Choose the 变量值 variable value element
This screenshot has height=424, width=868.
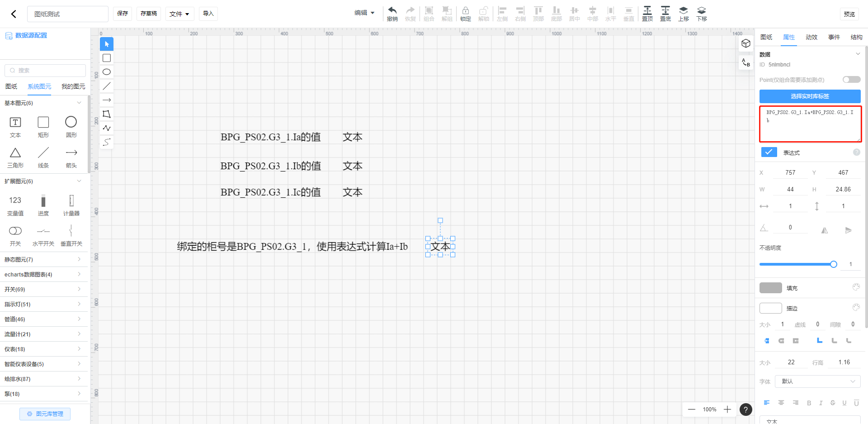tap(15, 205)
